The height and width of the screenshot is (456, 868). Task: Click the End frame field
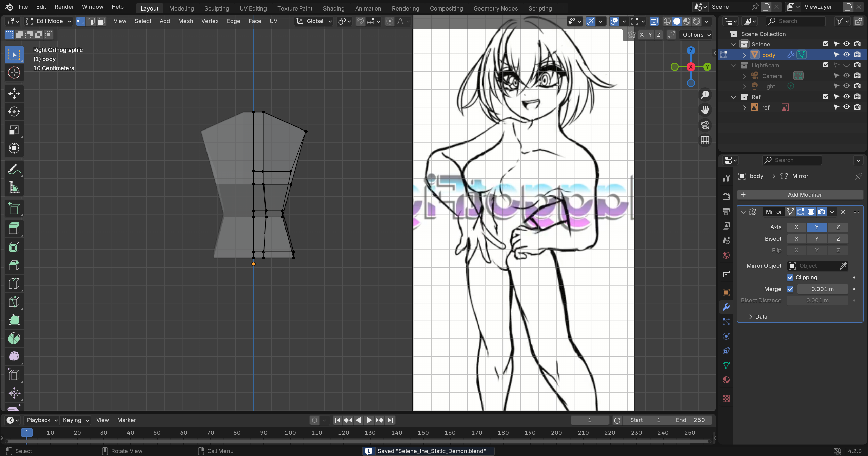[690, 420]
